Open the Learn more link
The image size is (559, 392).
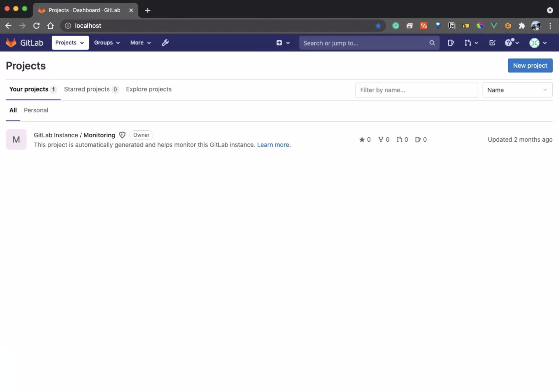pyautogui.click(x=273, y=145)
